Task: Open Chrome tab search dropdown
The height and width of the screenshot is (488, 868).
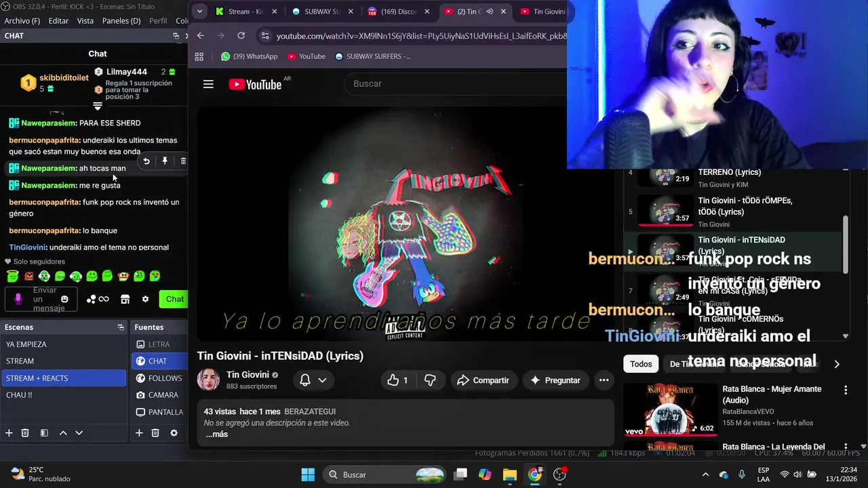Action: click(199, 12)
